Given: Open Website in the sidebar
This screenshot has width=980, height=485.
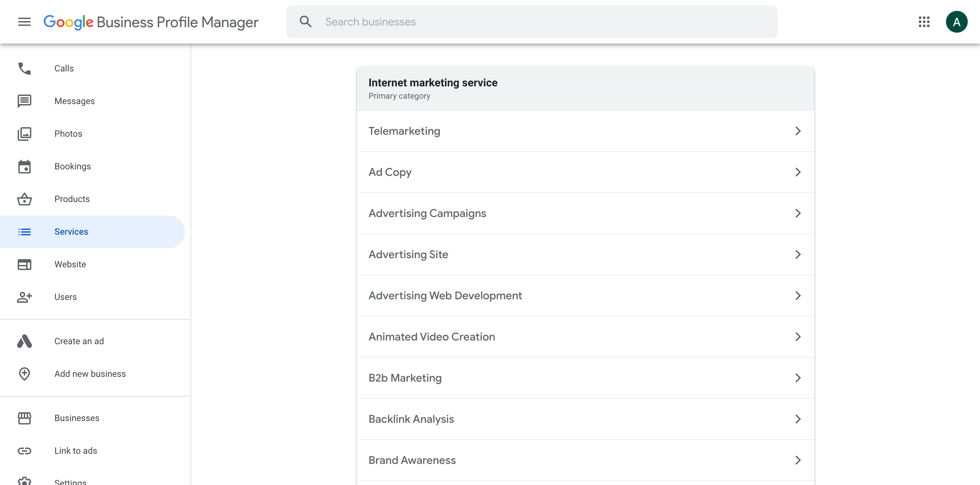Looking at the screenshot, I should [70, 264].
